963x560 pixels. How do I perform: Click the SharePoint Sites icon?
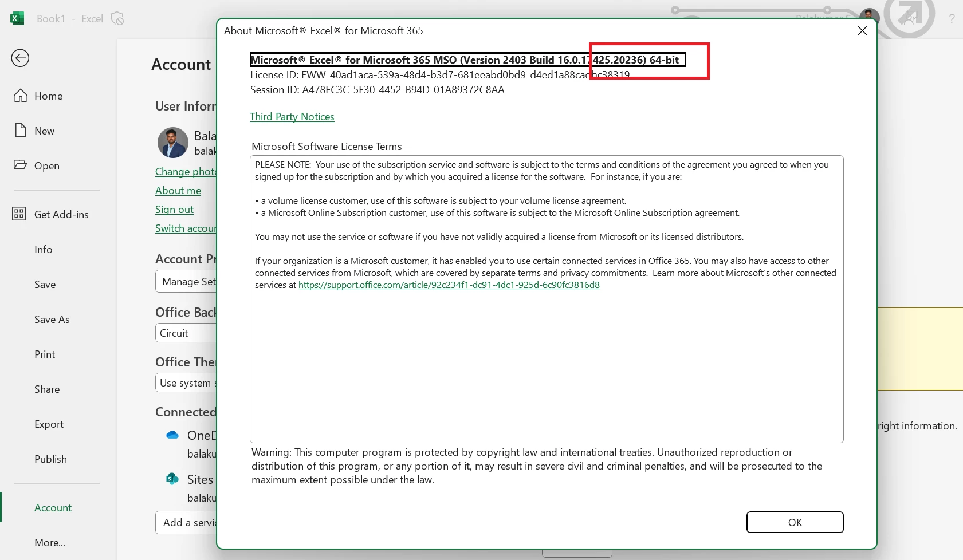pos(172,479)
